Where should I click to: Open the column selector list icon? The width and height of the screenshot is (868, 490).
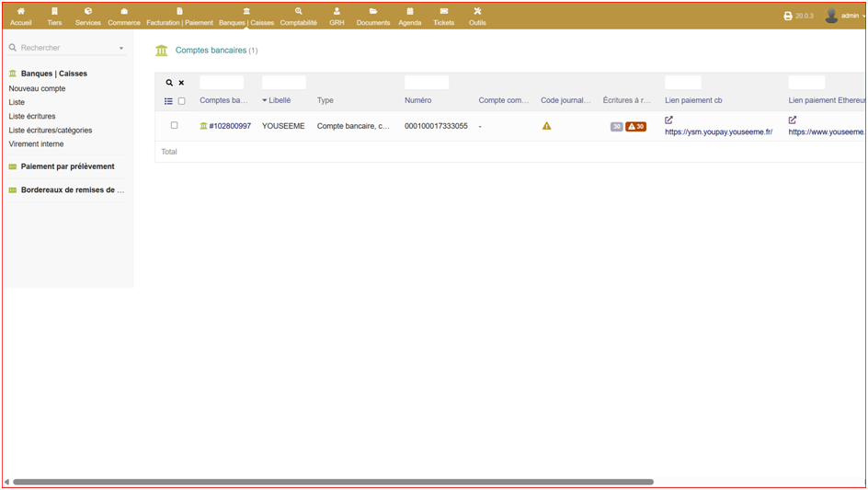(x=168, y=101)
